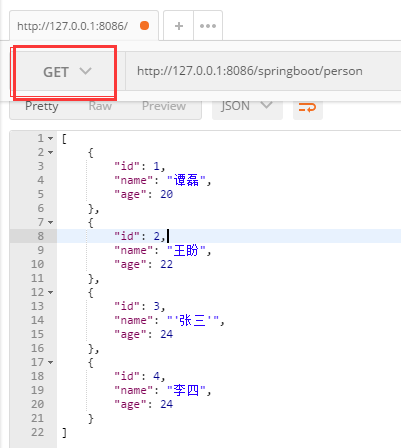Click the "id": 4 line
The image size is (401, 448).
point(140,376)
